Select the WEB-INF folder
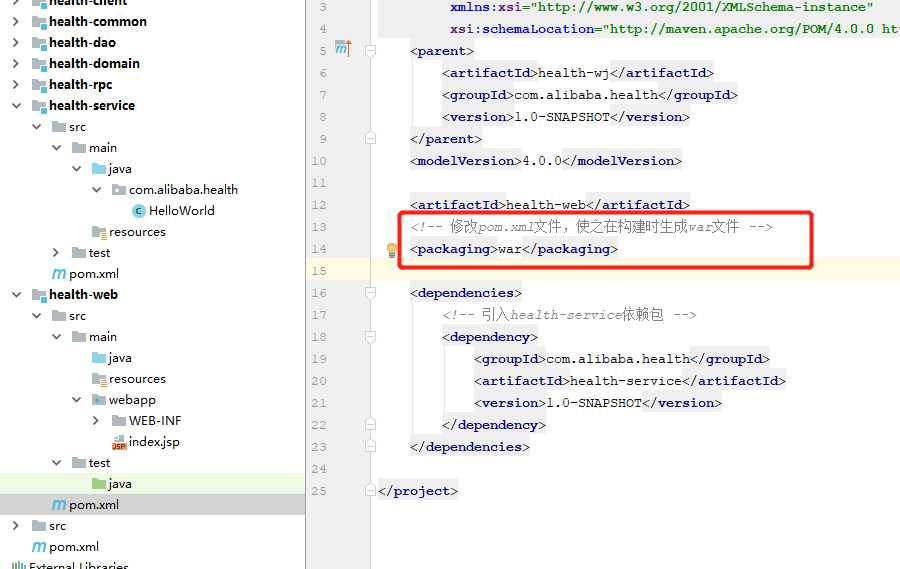900x569 pixels. coord(155,421)
